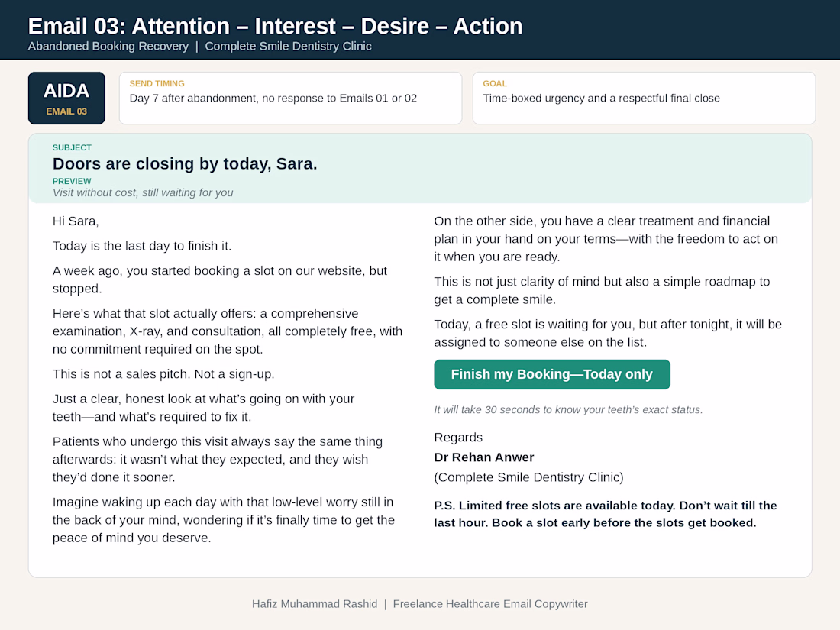Click the P.S. Limited free slots note

(x=606, y=514)
